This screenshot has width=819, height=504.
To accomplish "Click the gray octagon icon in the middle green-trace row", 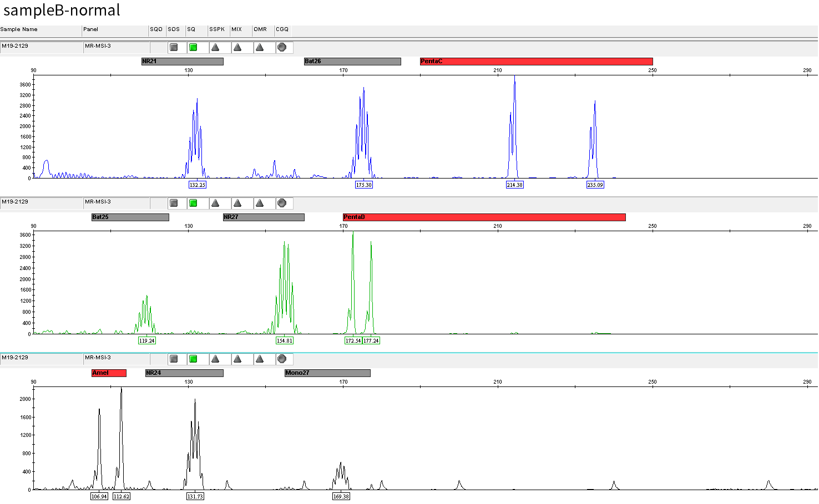I will click(x=282, y=203).
